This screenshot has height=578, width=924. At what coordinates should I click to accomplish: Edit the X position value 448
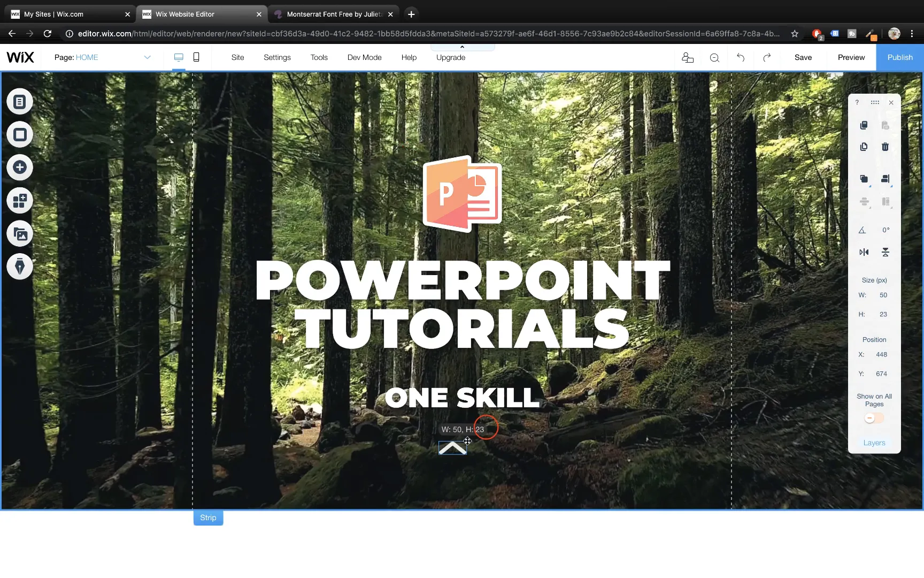881,354
